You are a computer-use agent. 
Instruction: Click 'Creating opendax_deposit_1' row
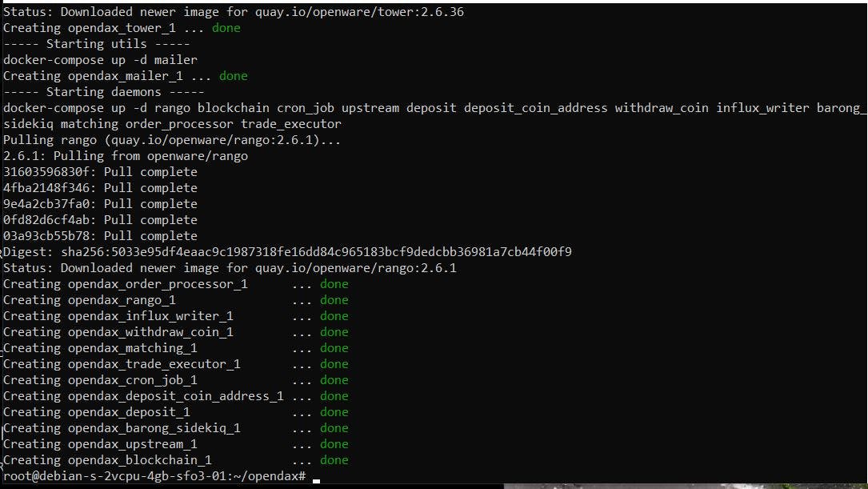[175, 413]
